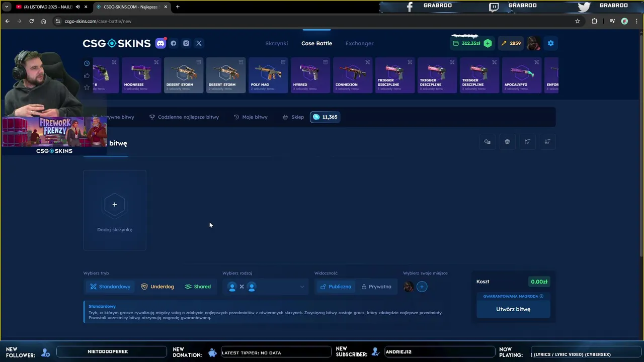Click the Utwórz bitwę button
The image size is (644, 362).
tap(513, 309)
